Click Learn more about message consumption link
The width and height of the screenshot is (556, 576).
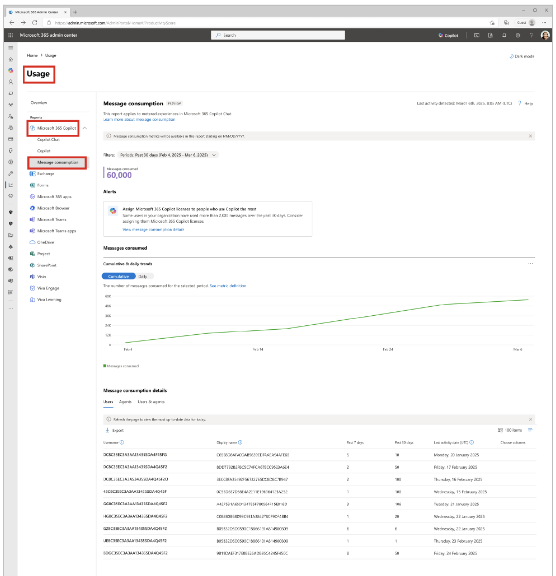pos(139,119)
